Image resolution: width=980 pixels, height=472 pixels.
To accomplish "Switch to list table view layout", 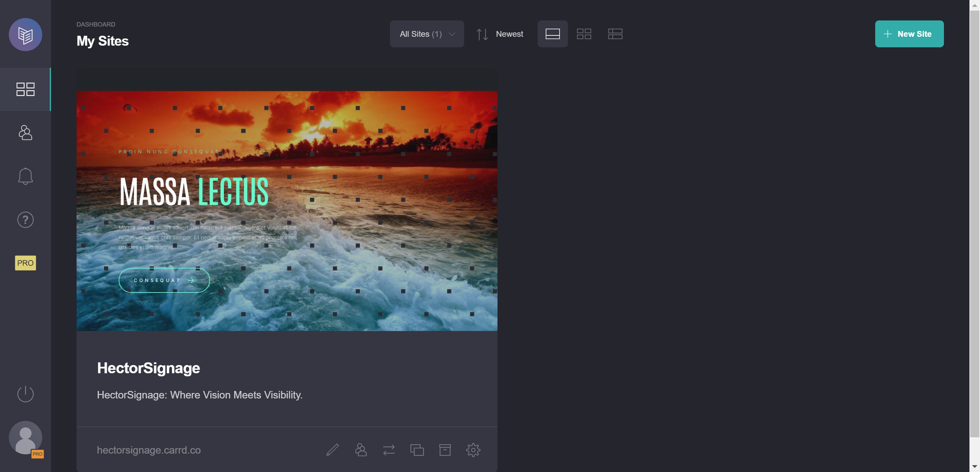I will (615, 34).
